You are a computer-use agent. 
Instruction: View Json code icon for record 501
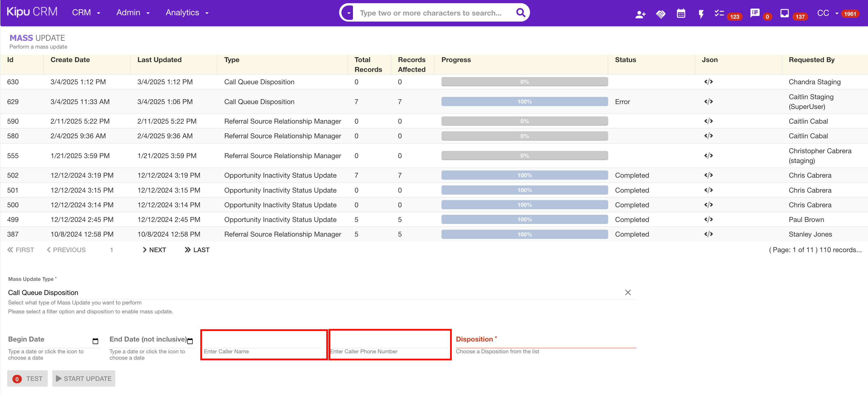click(x=708, y=190)
